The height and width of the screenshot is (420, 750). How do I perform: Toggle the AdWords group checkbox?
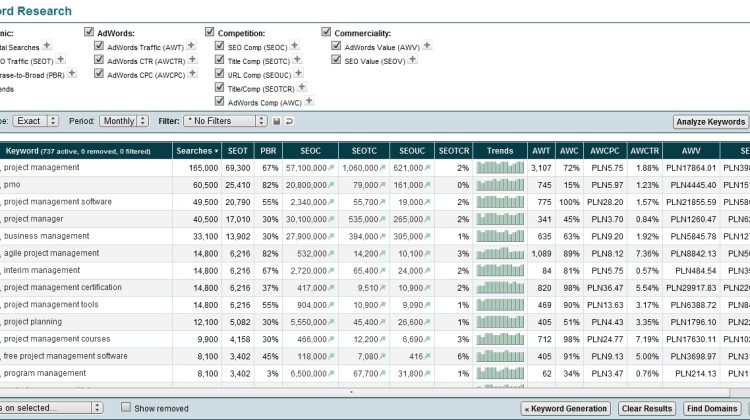pos(89,32)
